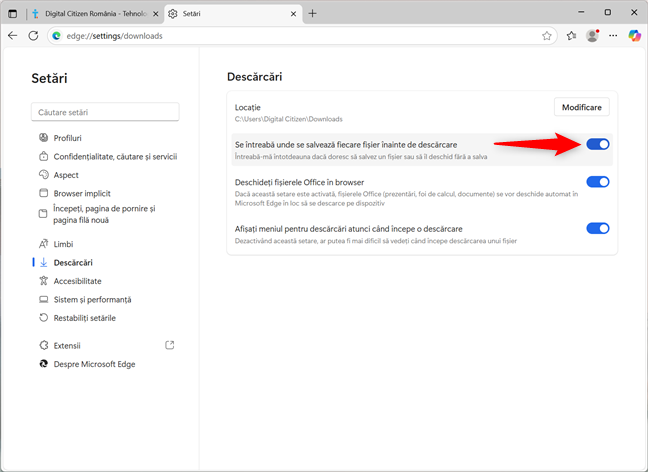The width and height of the screenshot is (648, 472).
Task: Open tab actions menu icon at top-left
Action: click(x=13, y=13)
